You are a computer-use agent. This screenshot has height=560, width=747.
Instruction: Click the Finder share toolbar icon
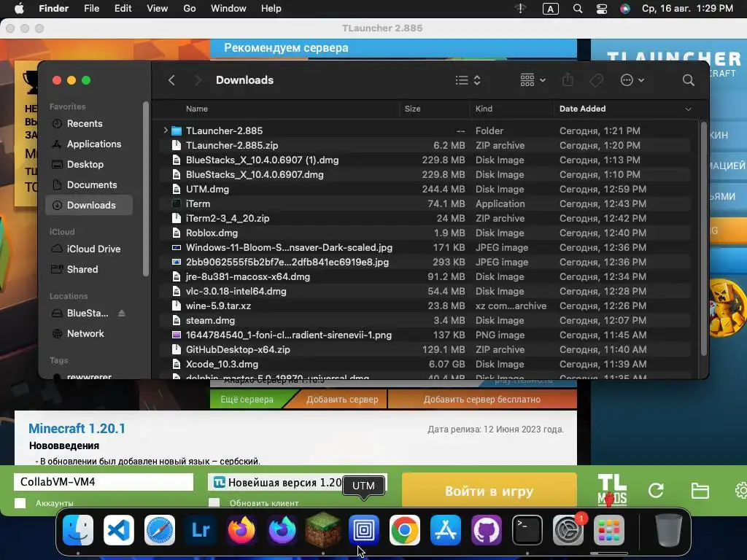point(568,80)
